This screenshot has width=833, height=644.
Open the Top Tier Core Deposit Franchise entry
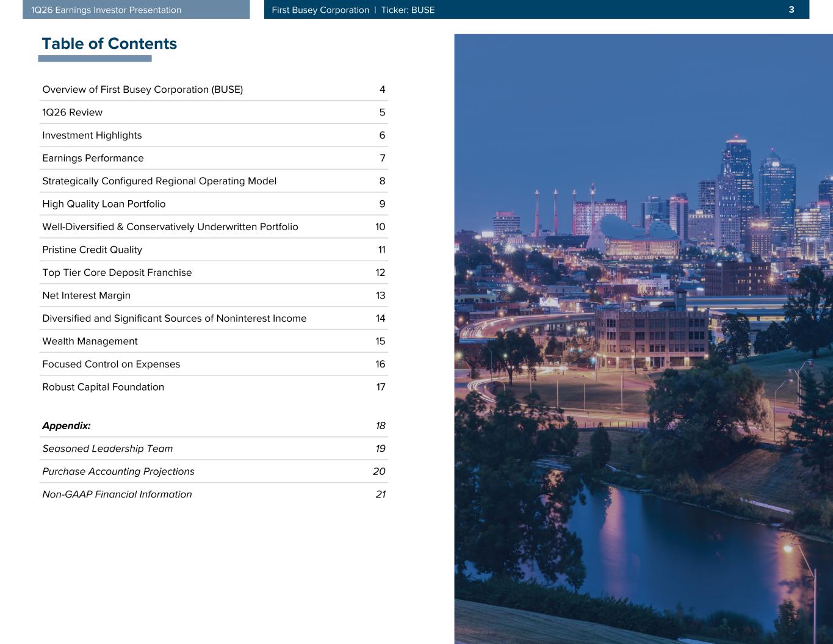117,273
